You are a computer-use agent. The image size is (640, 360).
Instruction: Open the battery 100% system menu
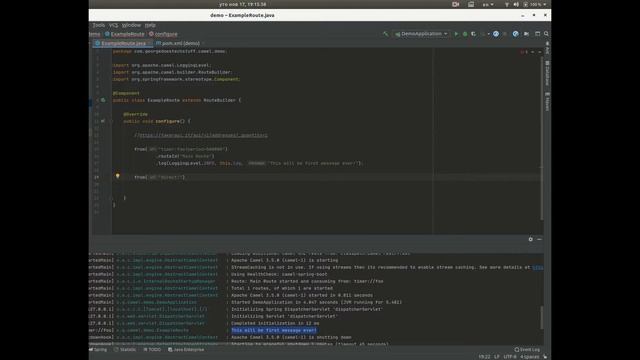(x=535, y=4)
